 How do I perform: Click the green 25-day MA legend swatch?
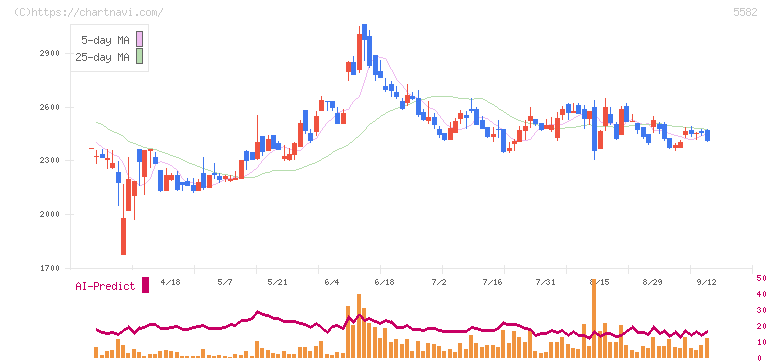click(140, 57)
